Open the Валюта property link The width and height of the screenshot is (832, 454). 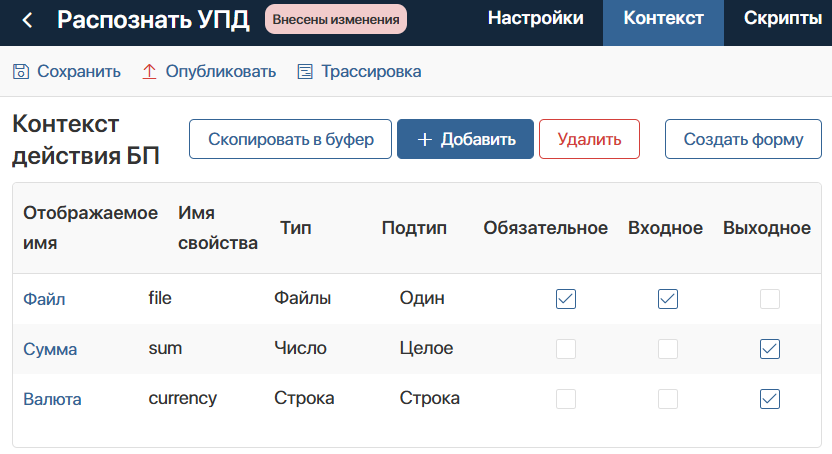click(52, 399)
